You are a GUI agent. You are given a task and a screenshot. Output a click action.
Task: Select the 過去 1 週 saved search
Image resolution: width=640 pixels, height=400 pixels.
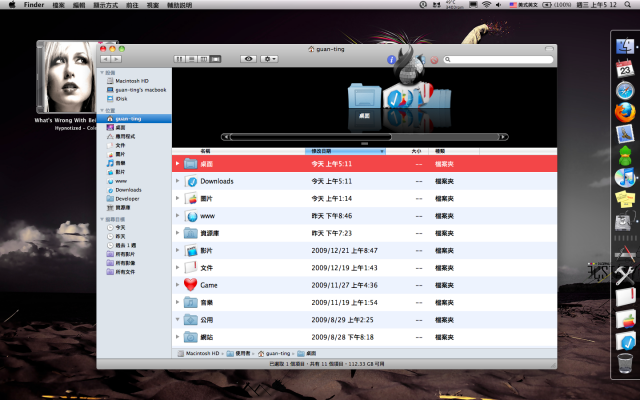coord(122,245)
